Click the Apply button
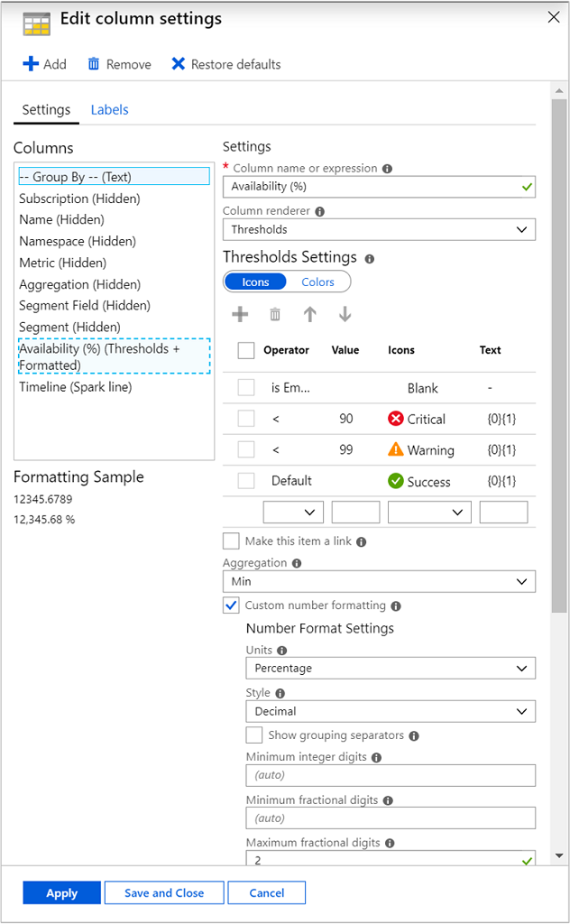The height and width of the screenshot is (924, 570). 61,892
